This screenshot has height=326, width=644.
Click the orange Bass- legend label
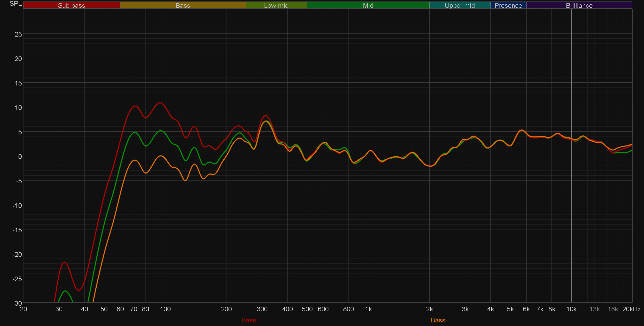pos(439,320)
